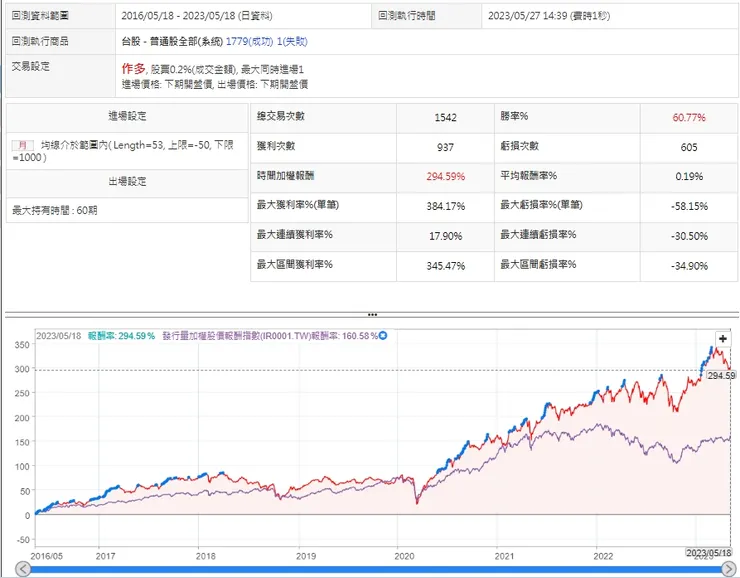Click the 350 label on the chart y-axis

(22, 345)
